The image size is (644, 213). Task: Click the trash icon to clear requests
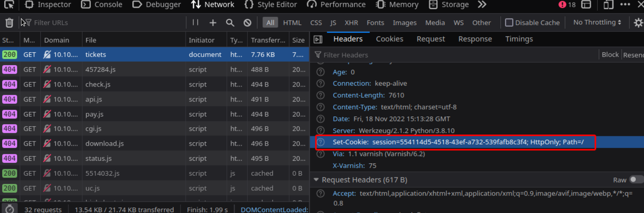[9, 23]
